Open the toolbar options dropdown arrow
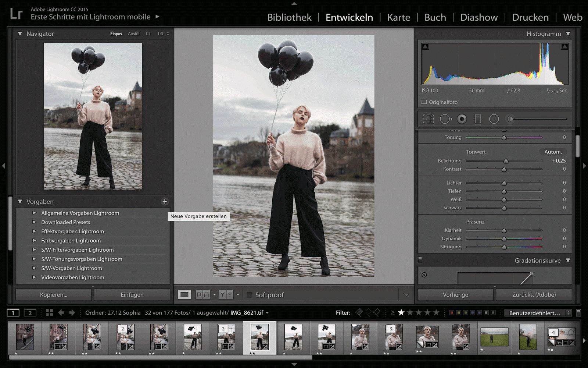 click(x=406, y=295)
